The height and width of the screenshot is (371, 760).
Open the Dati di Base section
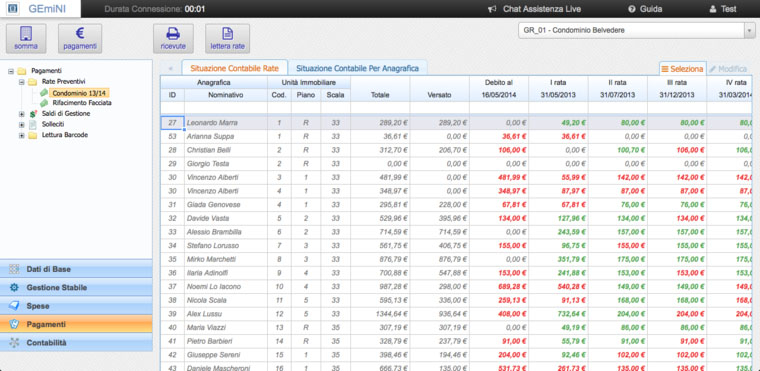click(76, 269)
